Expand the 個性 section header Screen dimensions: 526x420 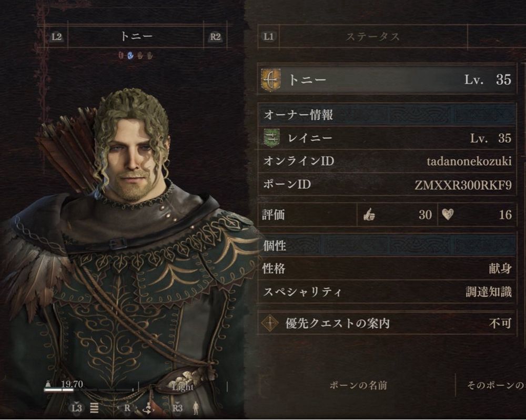(387, 245)
